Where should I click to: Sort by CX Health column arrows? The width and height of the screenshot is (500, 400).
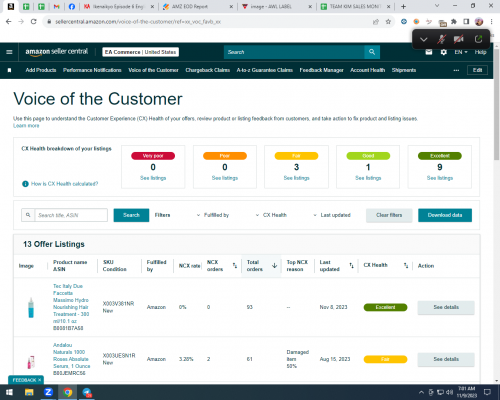[406, 266]
